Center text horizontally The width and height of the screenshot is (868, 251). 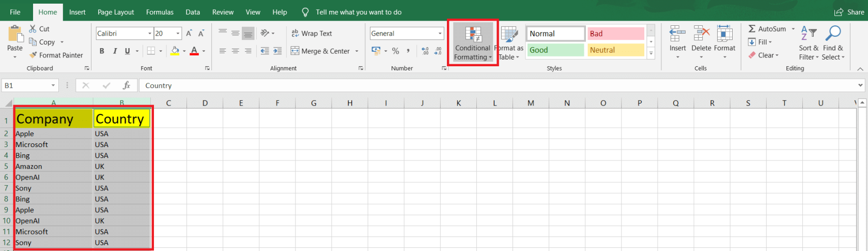coord(236,51)
